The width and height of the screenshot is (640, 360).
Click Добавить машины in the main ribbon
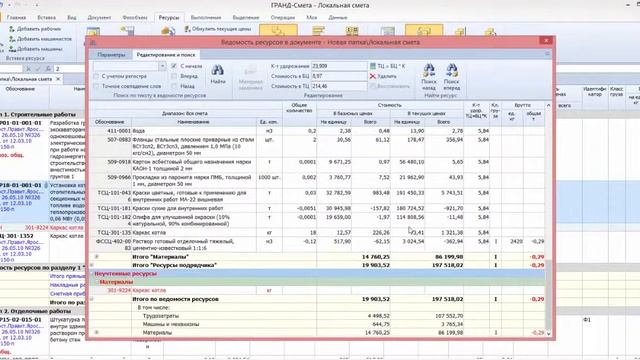tap(36, 49)
